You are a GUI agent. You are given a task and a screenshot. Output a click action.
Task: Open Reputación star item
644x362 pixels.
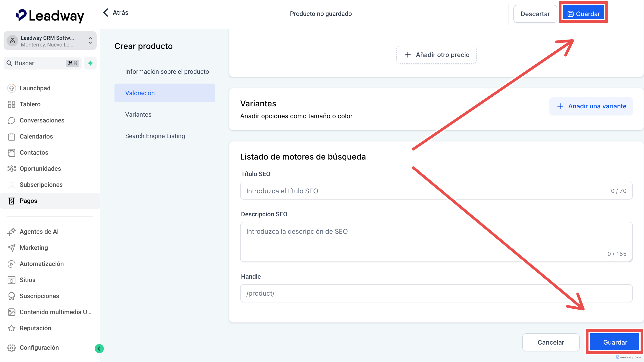(x=35, y=328)
